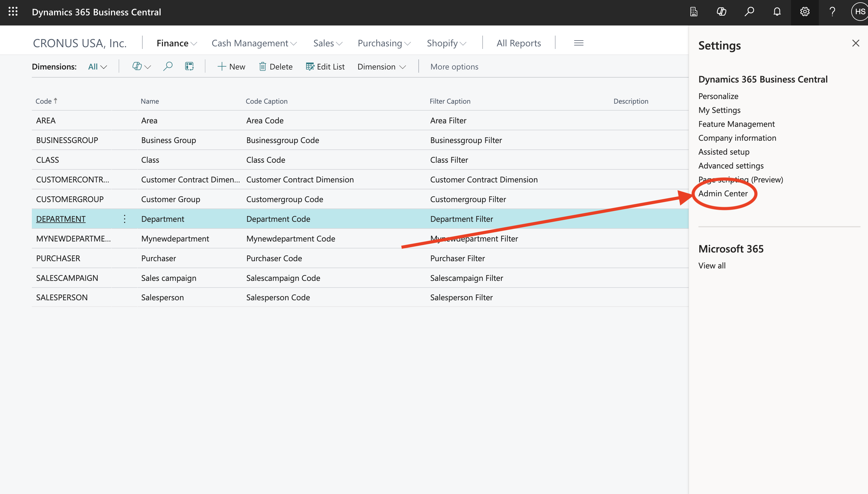
Task: Click Dynamics 365 Business Central title
Action: pos(96,12)
